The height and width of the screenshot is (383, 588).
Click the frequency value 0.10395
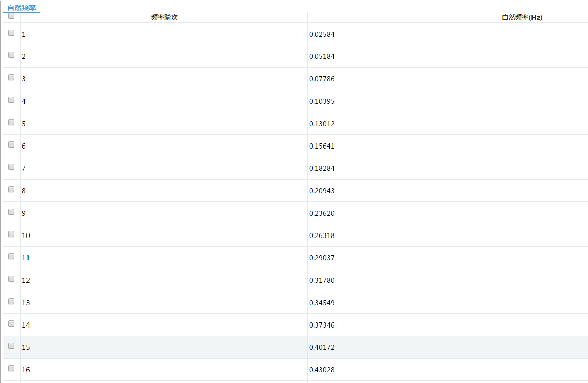click(x=322, y=101)
